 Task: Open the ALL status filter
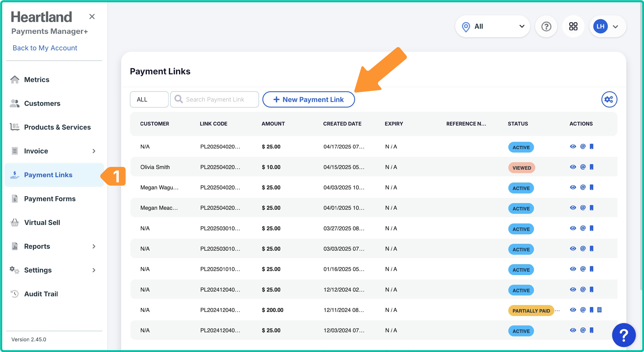pos(149,99)
